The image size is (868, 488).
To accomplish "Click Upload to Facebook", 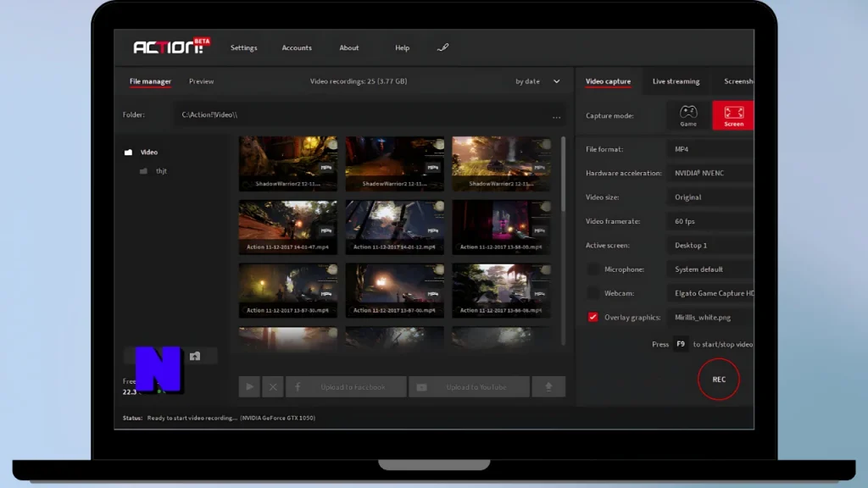I will coord(346,386).
